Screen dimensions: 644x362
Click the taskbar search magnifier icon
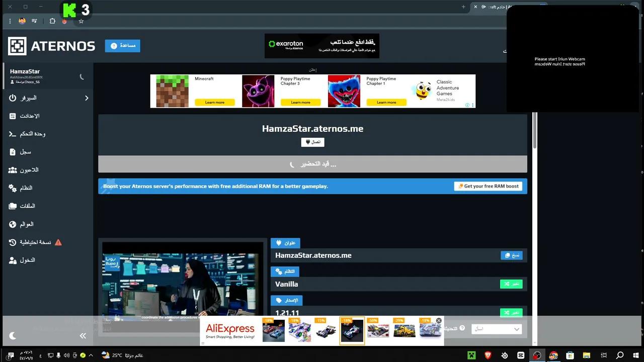[620, 355]
